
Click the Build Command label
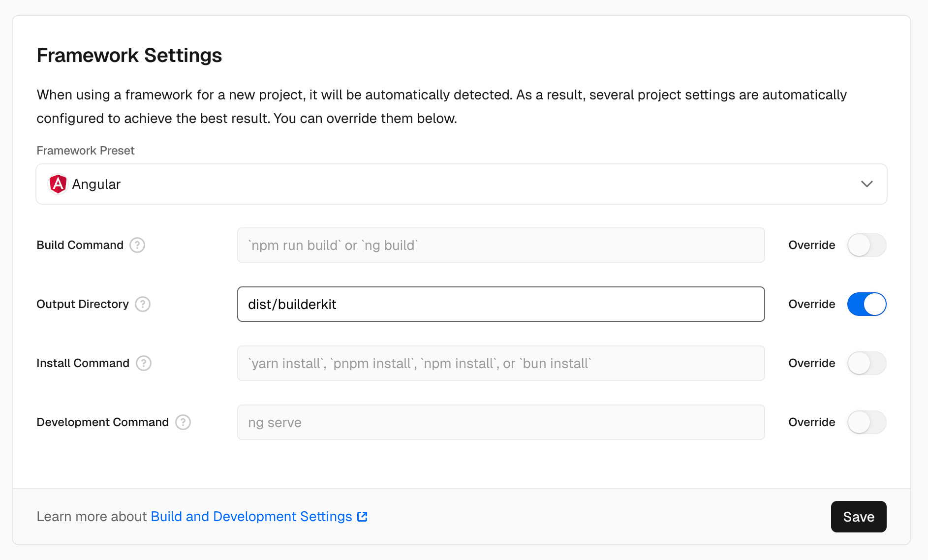(x=80, y=245)
